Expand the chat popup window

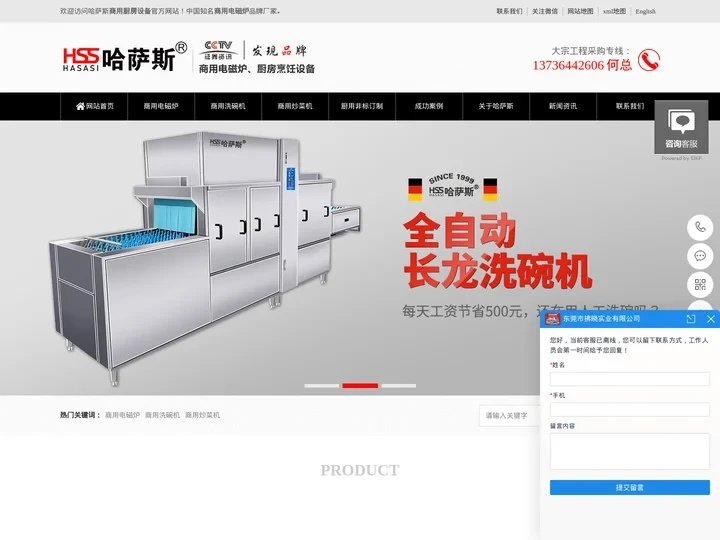point(691,319)
